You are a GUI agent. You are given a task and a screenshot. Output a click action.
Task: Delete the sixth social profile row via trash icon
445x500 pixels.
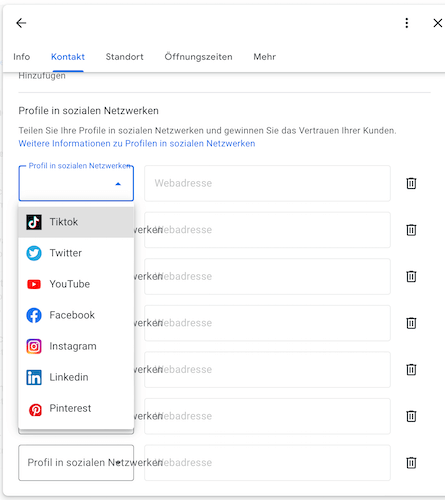411,416
